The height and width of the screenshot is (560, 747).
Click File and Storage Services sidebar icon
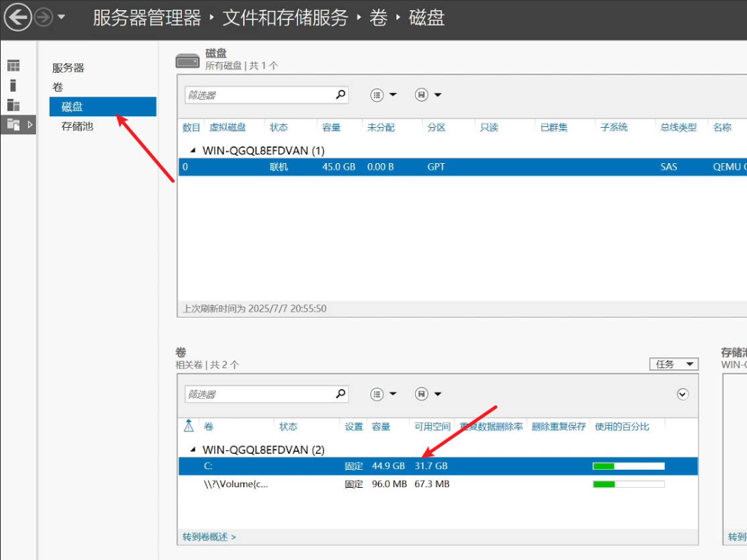pyautogui.click(x=14, y=124)
